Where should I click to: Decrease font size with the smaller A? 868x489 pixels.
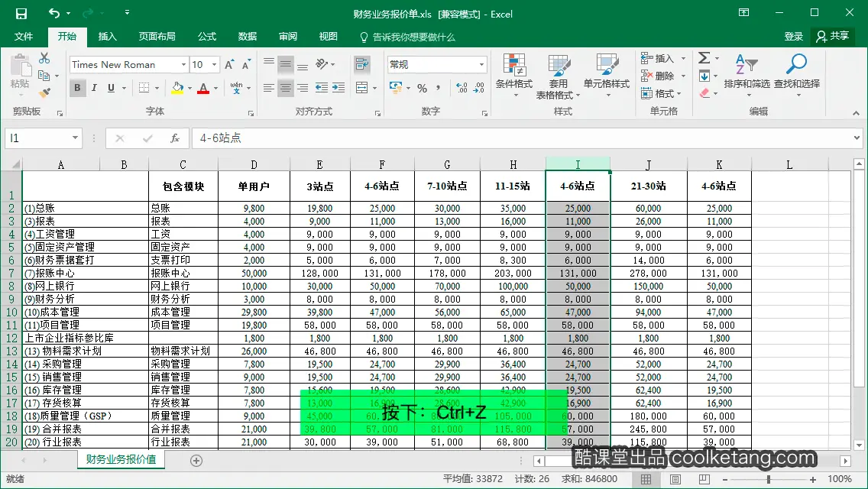tap(246, 65)
